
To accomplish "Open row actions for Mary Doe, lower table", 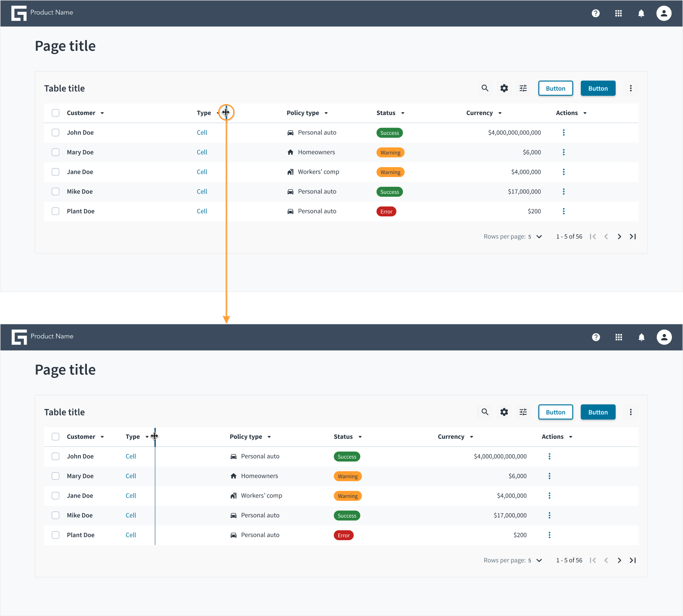I will [x=549, y=476].
